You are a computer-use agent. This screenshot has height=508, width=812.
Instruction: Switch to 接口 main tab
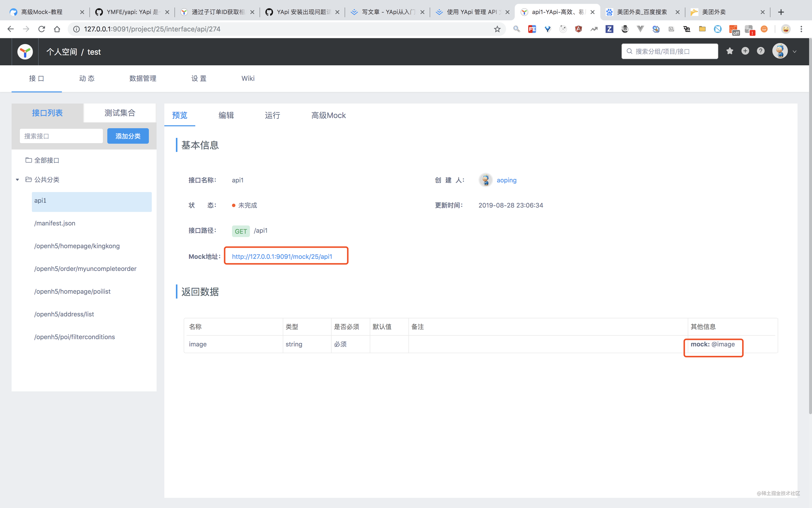pos(37,78)
